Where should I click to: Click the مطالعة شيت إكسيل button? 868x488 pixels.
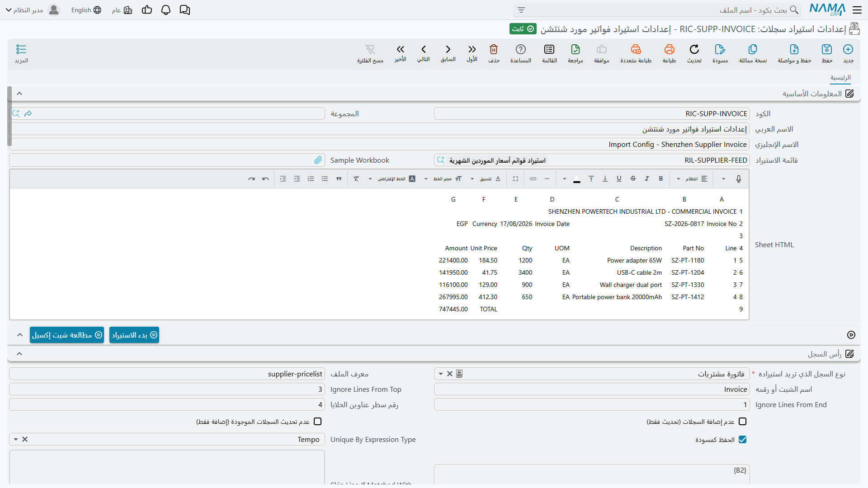[x=67, y=335]
